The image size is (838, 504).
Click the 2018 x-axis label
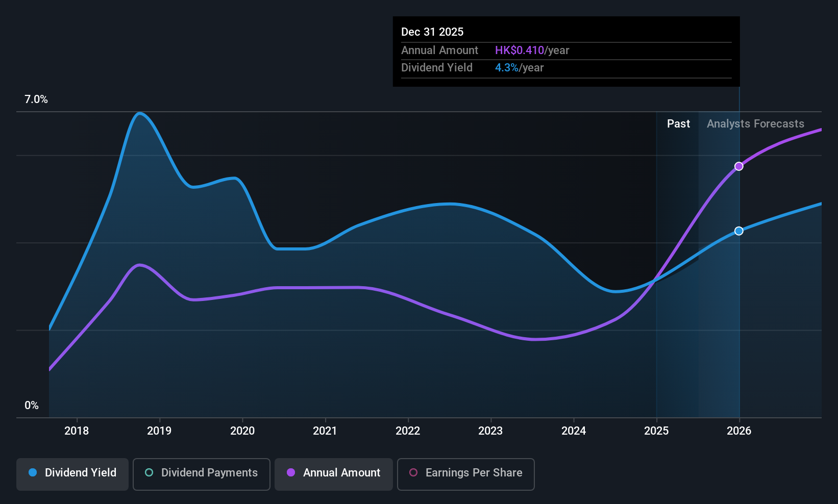[x=77, y=431]
